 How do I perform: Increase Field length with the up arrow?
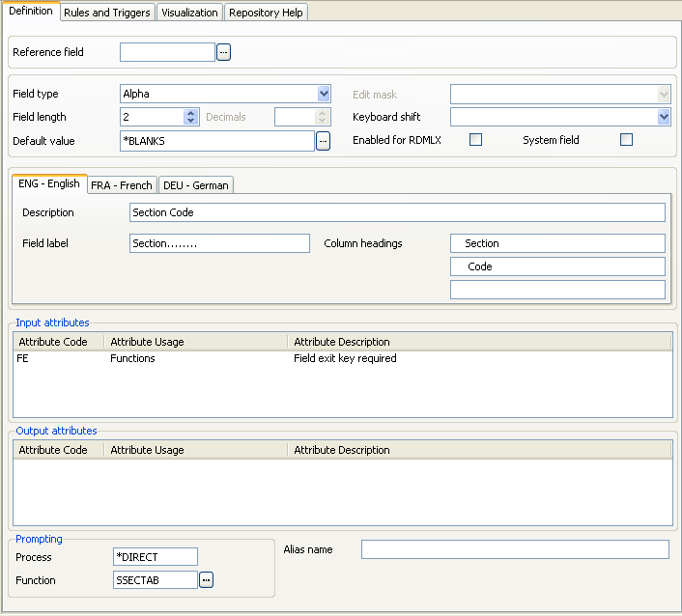pyautogui.click(x=191, y=113)
